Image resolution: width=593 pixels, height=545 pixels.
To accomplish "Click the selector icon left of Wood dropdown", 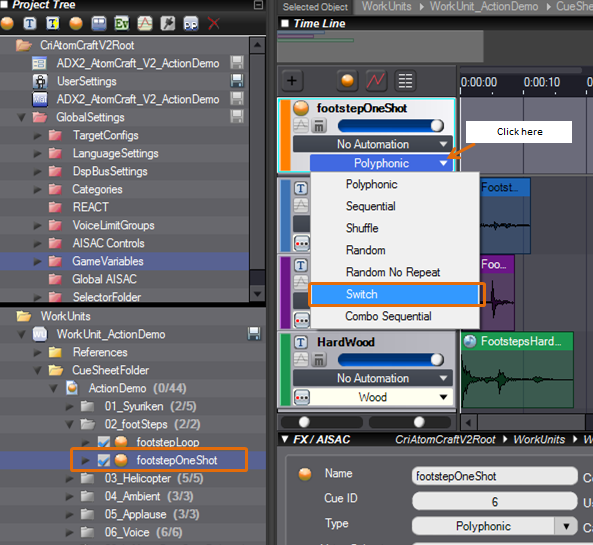I will coord(302,397).
